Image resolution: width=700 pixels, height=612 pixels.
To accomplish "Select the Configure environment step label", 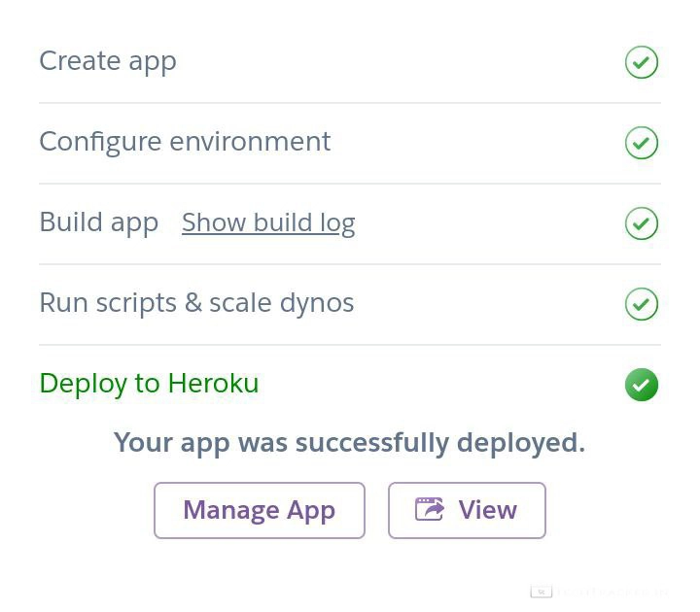I will coord(185,142).
